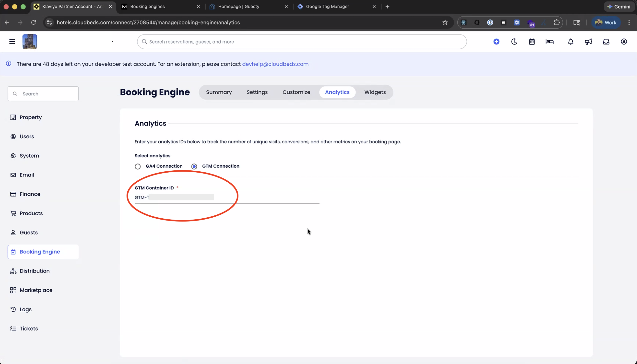Switch to the Customize tab

(296, 92)
